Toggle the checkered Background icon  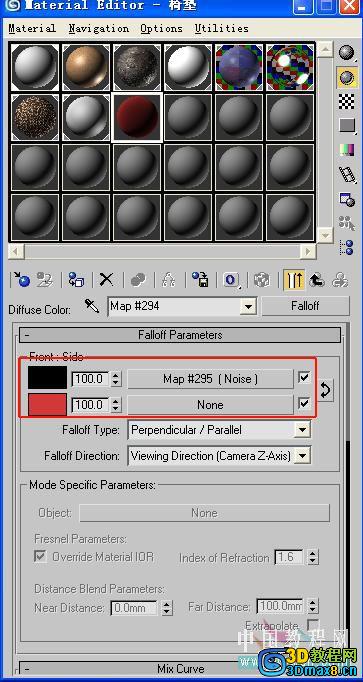pyautogui.click(x=346, y=102)
